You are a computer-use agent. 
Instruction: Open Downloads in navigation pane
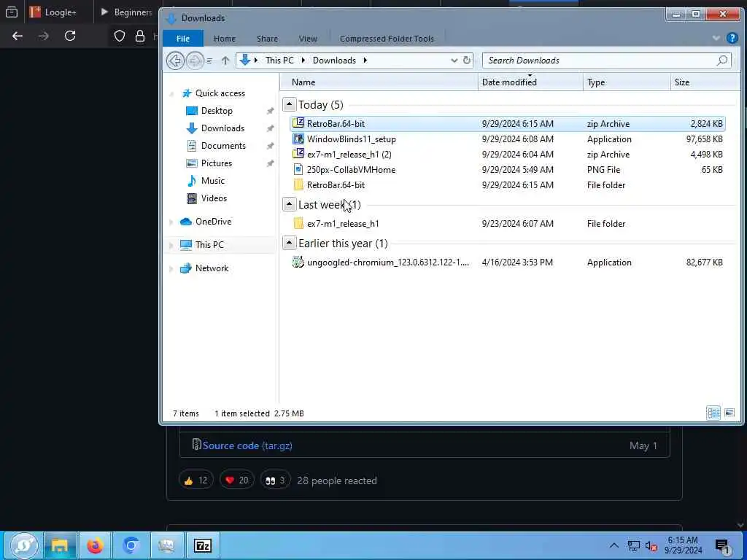tap(222, 128)
